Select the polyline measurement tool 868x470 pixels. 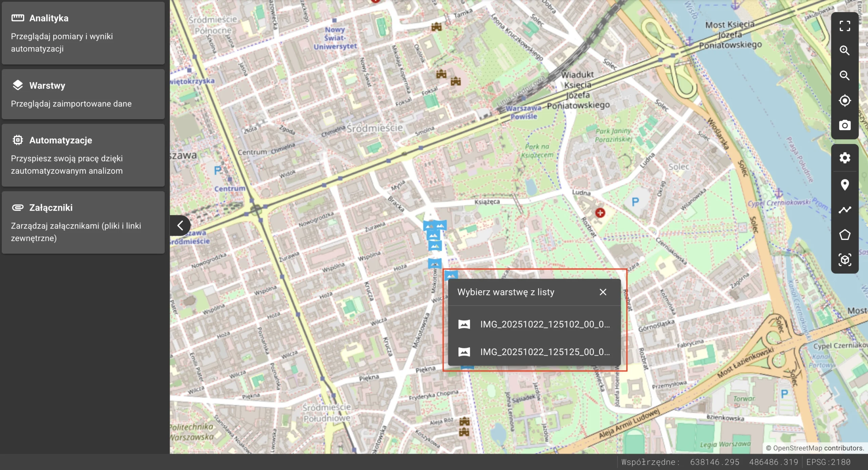point(845,210)
